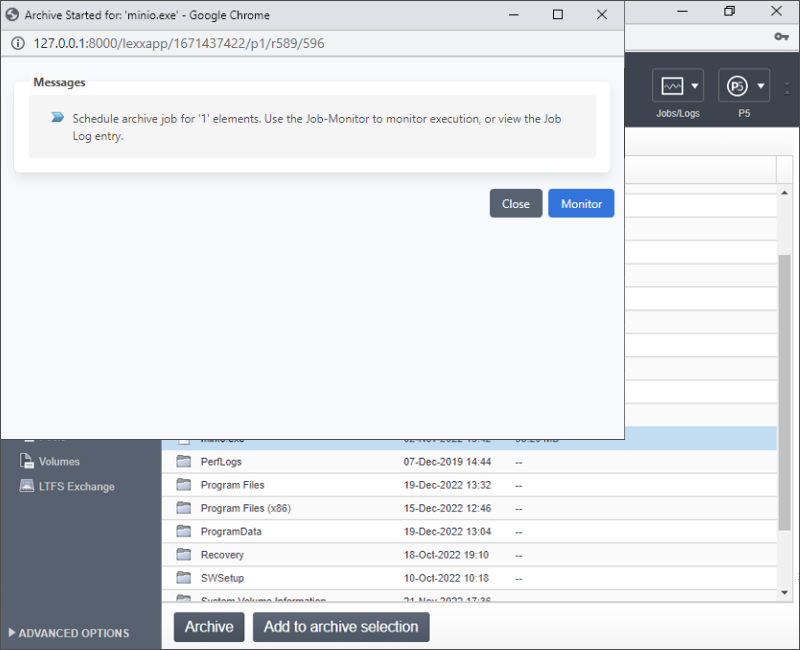
Task: Click the date 07-Dec-2019 14:44
Action: point(447,462)
